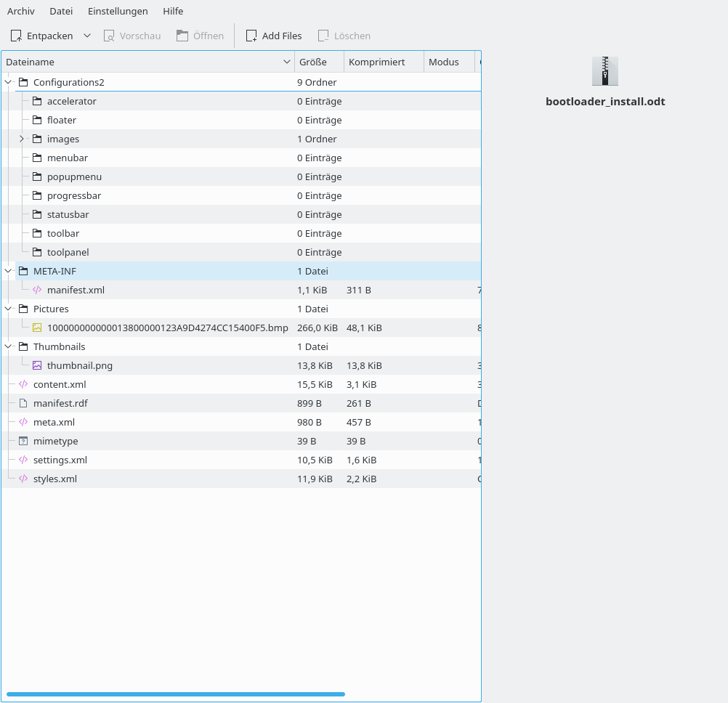Collapse the META-INF folder
This screenshot has width=728, height=703.
(9, 271)
